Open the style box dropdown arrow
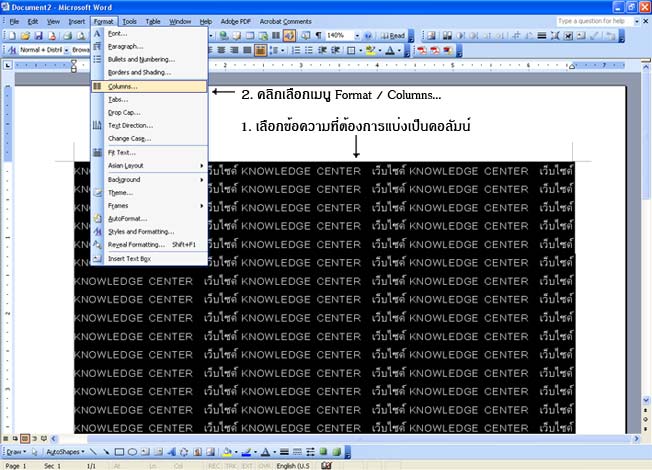 click(x=67, y=50)
